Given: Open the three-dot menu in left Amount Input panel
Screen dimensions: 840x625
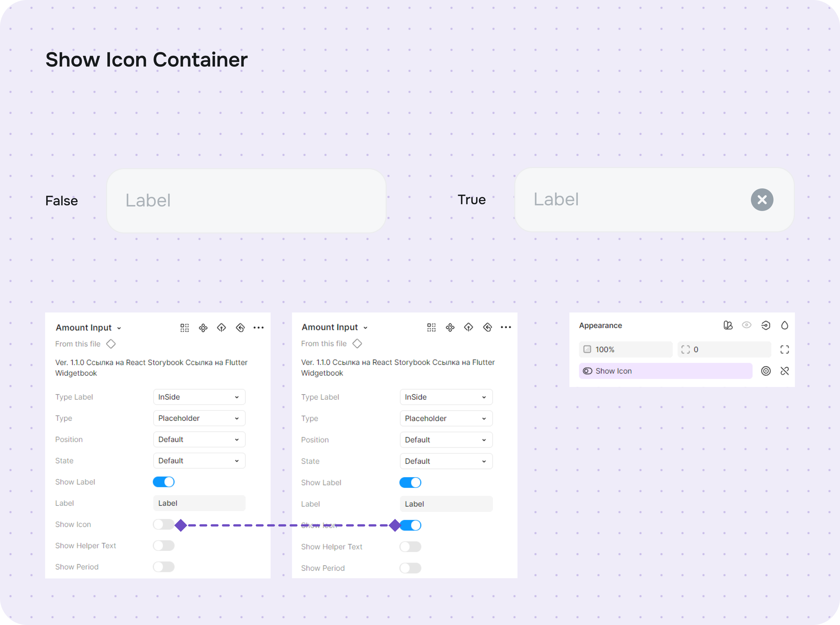Looking at the screenshot, I should click(x=258, y=328).
